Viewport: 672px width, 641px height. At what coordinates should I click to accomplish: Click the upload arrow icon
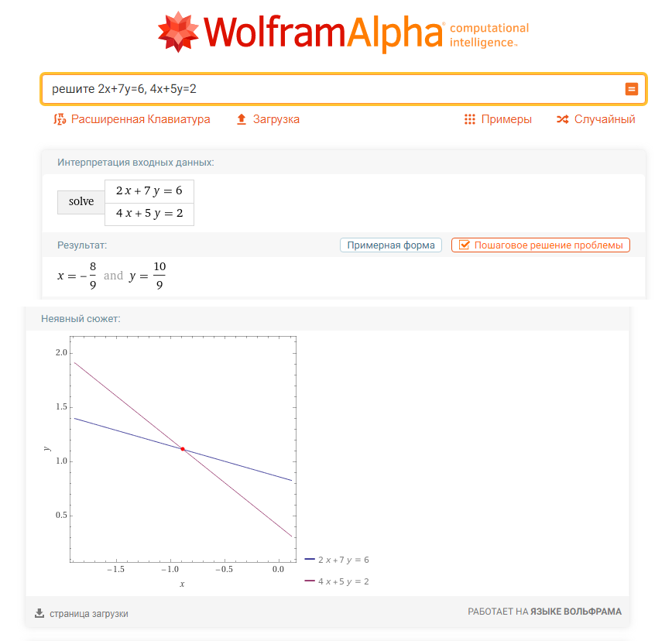[242, 119]
